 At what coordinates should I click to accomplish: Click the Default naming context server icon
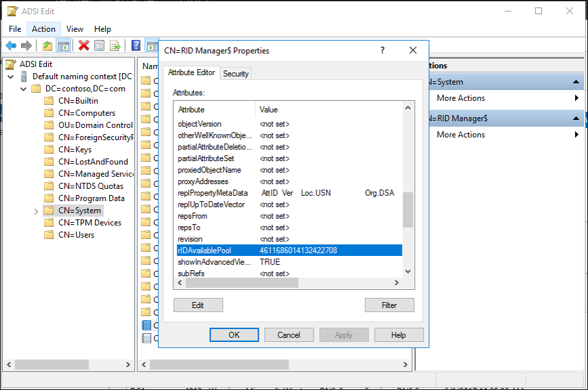pyautogui.click(x=24, y=77)
